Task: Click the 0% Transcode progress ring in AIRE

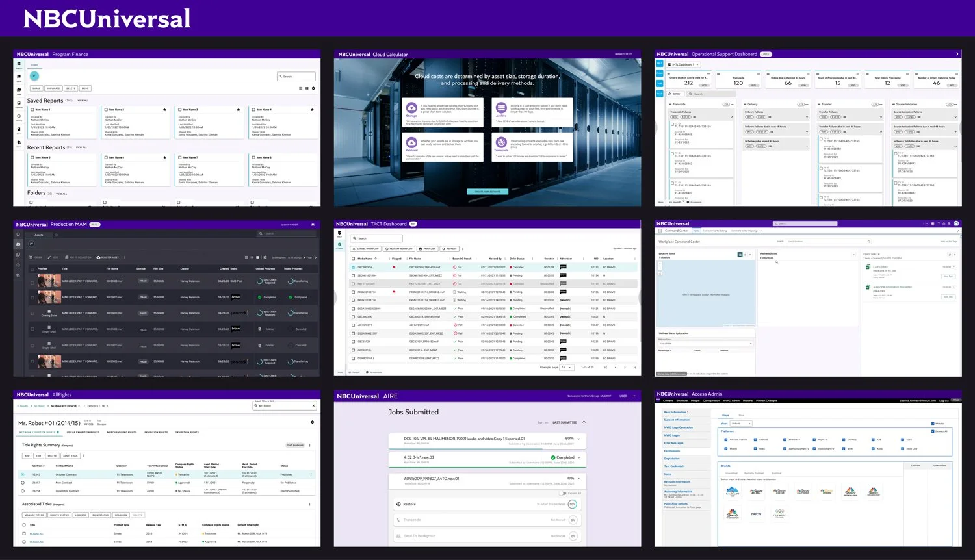Action: pyautogui.click(x=573, y=520)
